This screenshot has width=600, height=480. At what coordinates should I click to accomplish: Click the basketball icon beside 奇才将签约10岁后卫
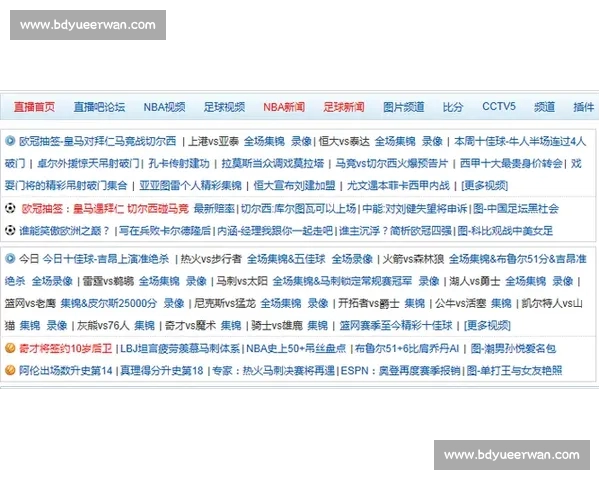click(x=10, y=348)
